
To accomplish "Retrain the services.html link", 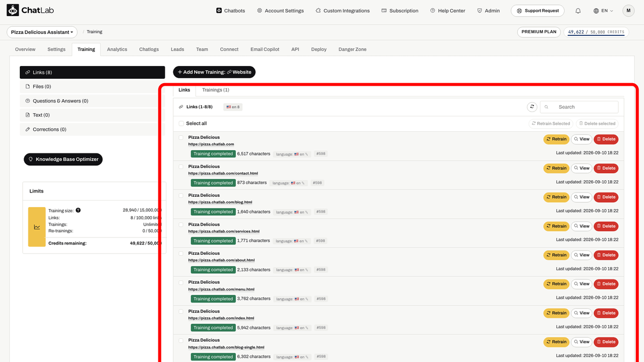I will pyautogui.click(x=556, y=226).
